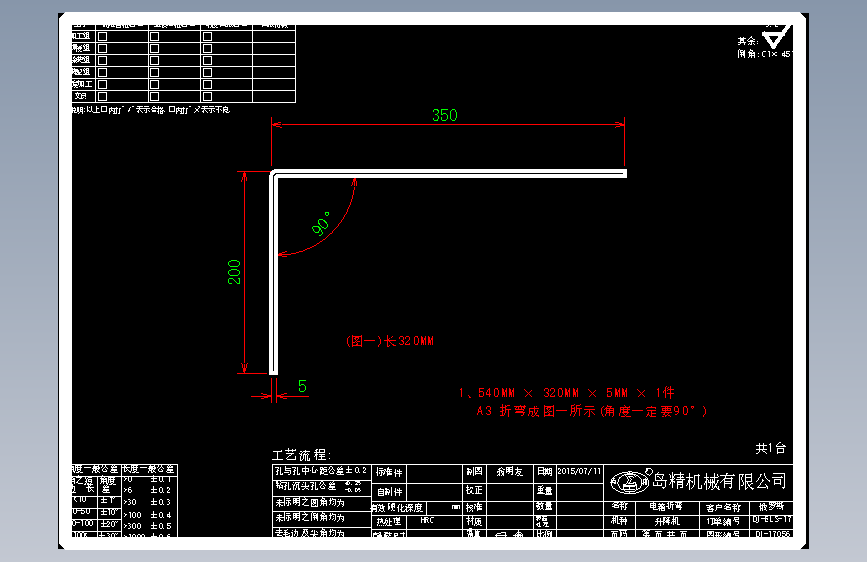This screenshot has width=867, height=562.
Task: Click the 长度一般公差 tolerance table header
Action: 149,469
